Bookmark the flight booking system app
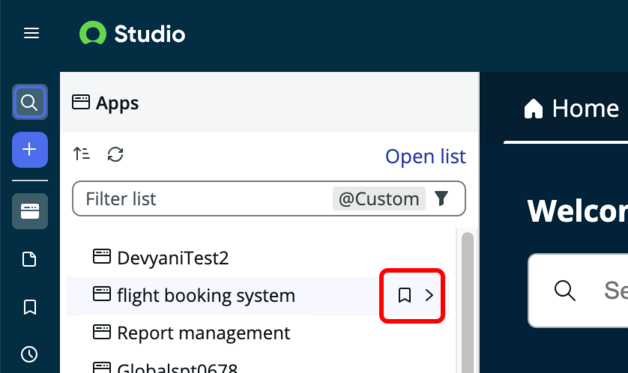This screenshot has width=628, height=373. (405, 295)
